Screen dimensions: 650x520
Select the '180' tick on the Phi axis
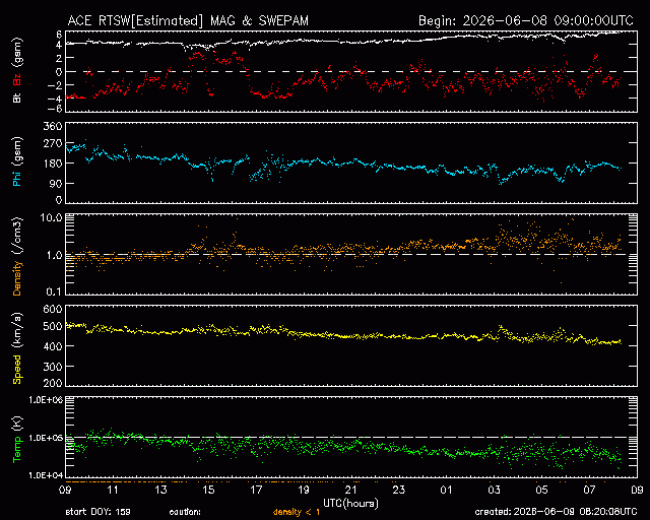pos(53,163)
